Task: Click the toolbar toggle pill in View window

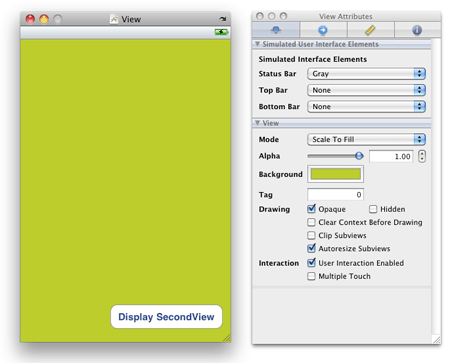Action: [223, 19]
